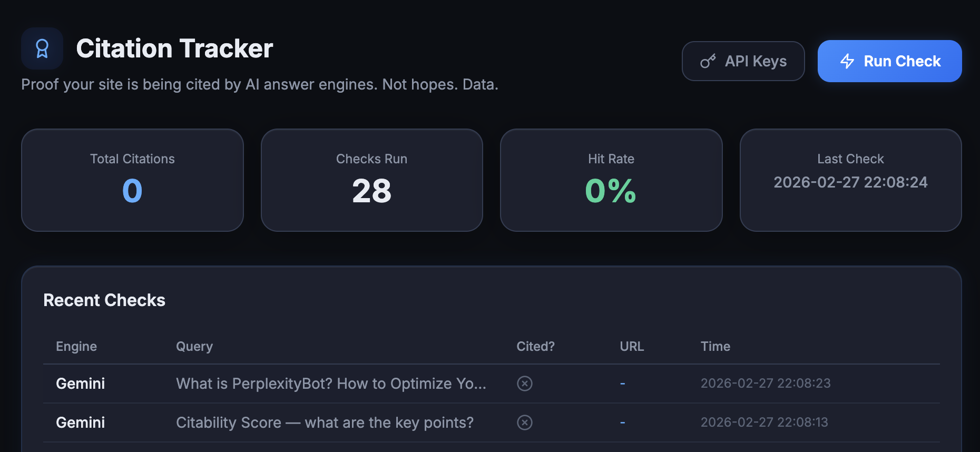
Task: Expand the truncated PerplexityBot query text
Action: (330, 384)
